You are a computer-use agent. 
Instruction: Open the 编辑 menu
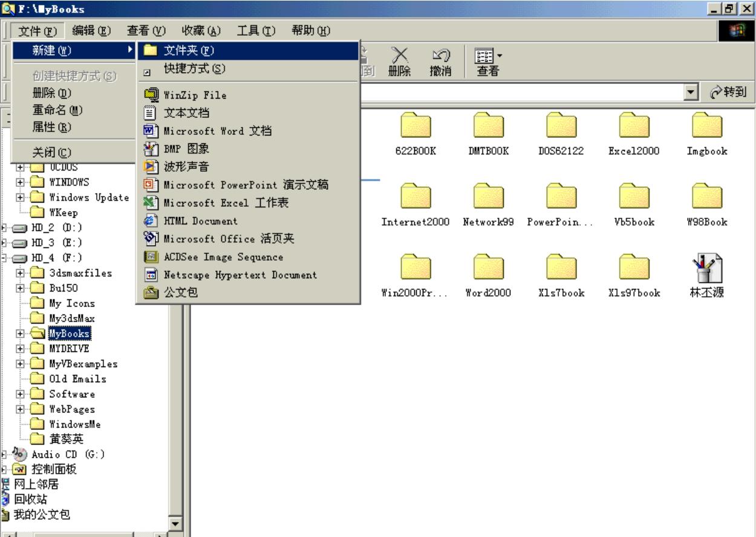coord(91,30)
